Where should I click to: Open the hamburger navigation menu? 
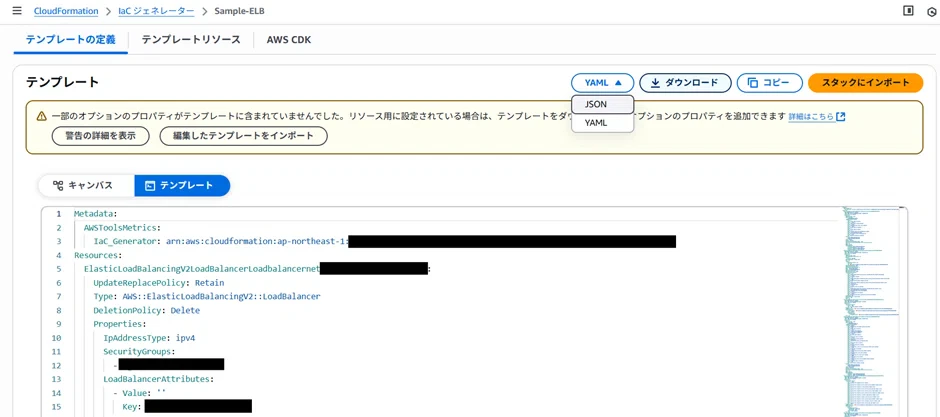[17, 11]
